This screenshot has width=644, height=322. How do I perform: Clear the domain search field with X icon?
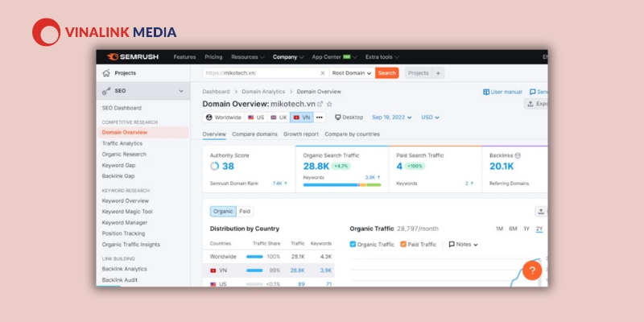pyautogui.click(x=323, y=73)
